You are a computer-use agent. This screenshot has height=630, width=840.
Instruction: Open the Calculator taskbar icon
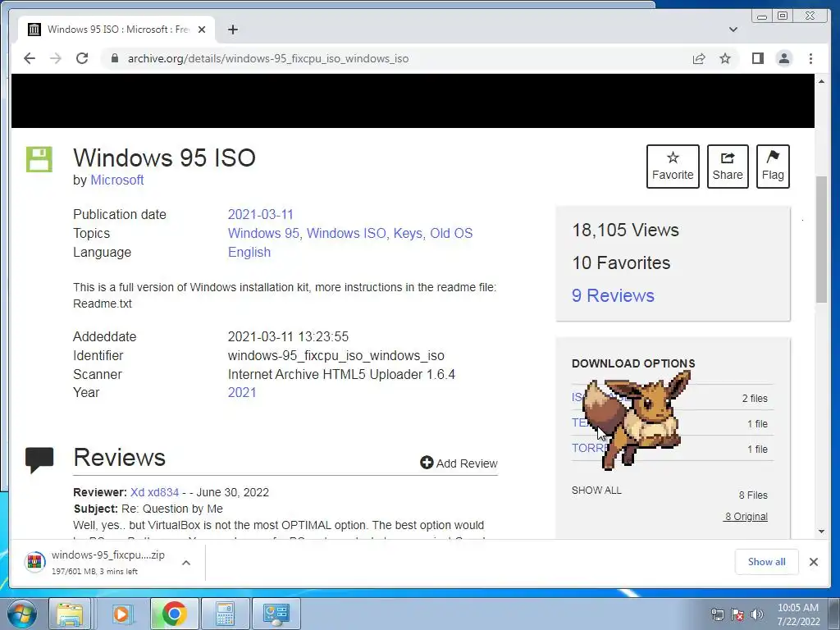225,614
